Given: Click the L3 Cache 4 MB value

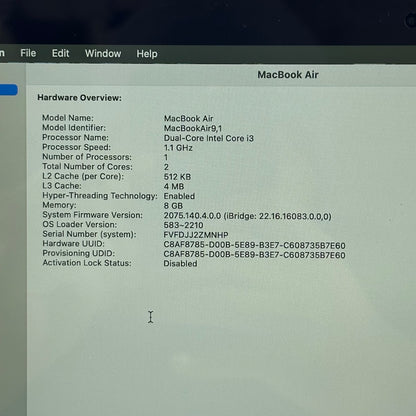Looking at the screenshot, I should tap(174, 186).
